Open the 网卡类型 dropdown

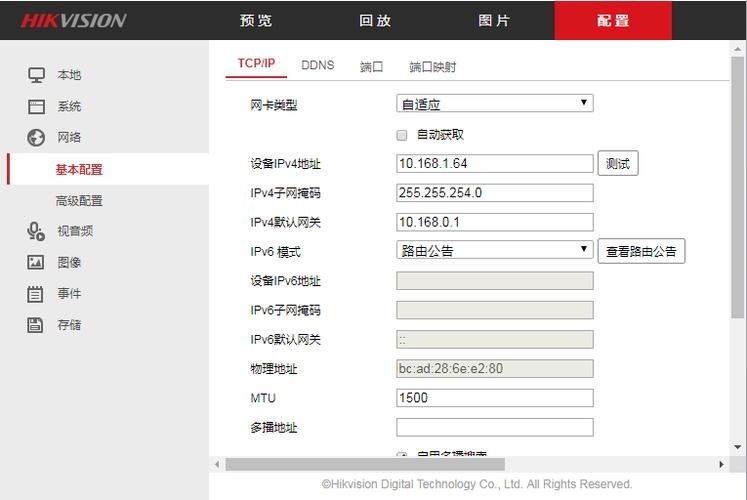(495, 103)
